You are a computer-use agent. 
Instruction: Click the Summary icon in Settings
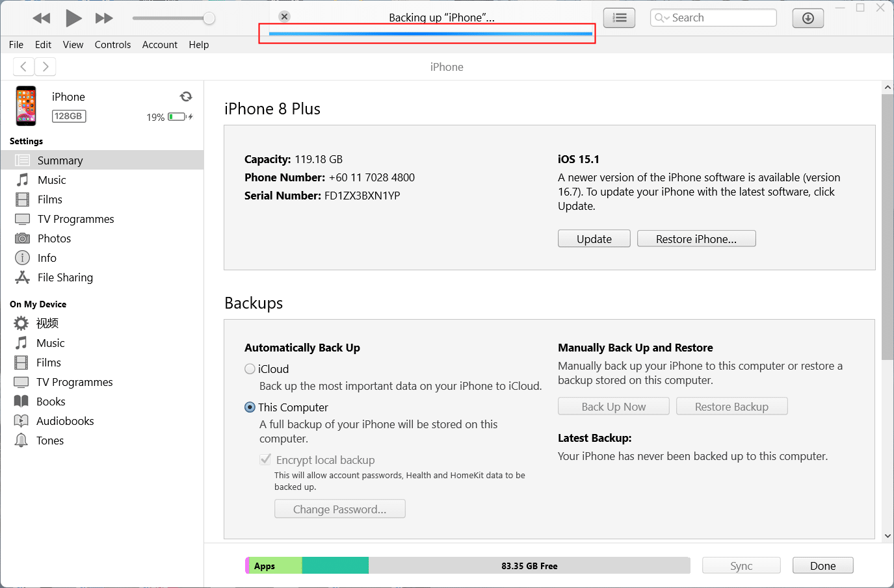click(22, 160)
